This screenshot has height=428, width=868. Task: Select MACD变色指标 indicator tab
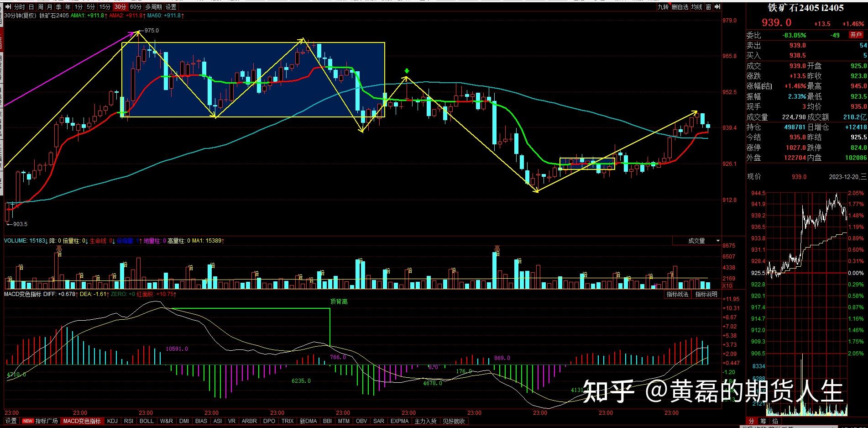pos(82,421)
